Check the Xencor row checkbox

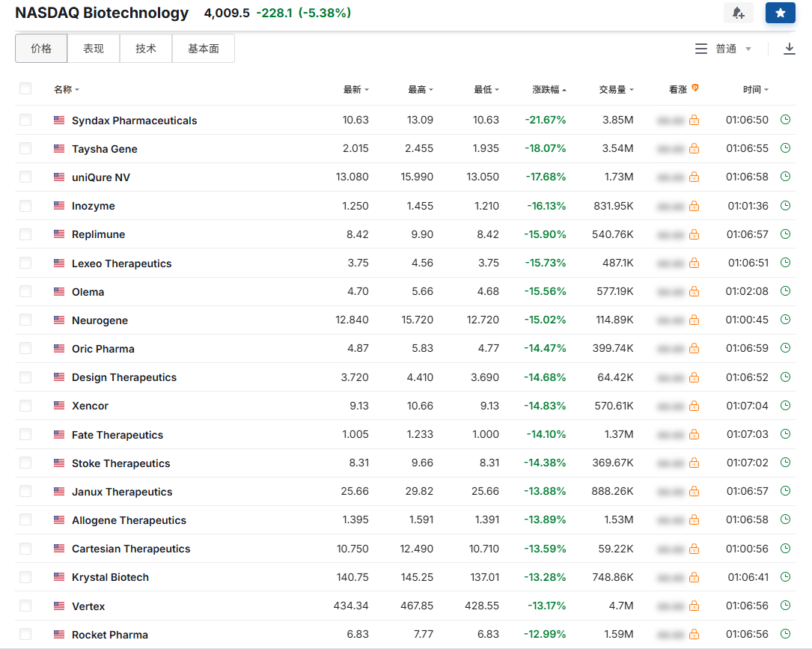click(x=25, y=406)
